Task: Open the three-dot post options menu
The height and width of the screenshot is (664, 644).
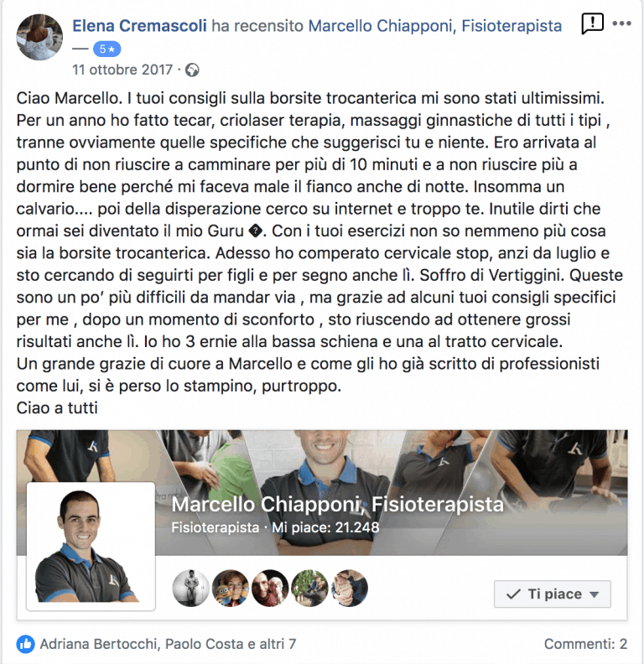Action: point(621,23)
